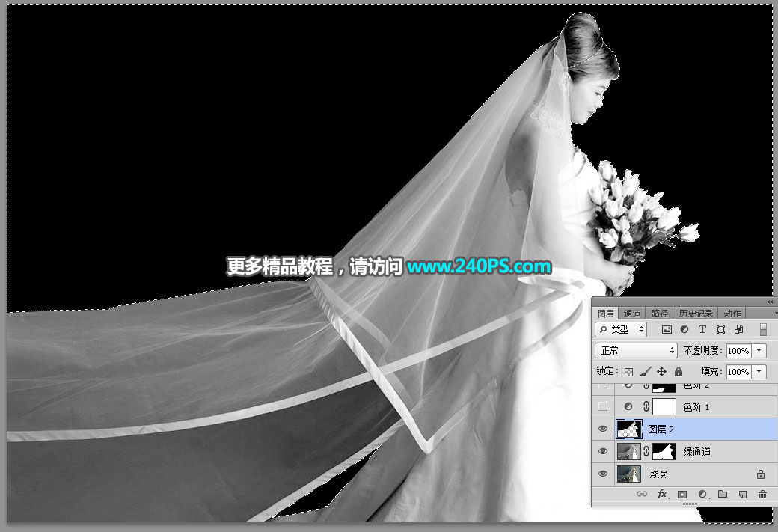The image size is (778, 532).
Task: Open the 填充 fill slider arrow
Action: 759,372
